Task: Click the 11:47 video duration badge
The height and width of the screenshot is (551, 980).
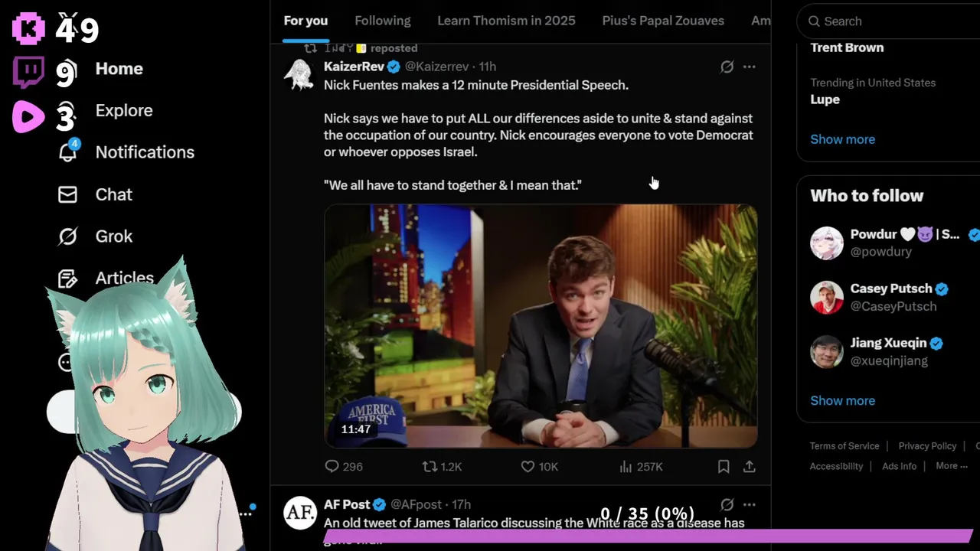Action: (x=356, y=429)
